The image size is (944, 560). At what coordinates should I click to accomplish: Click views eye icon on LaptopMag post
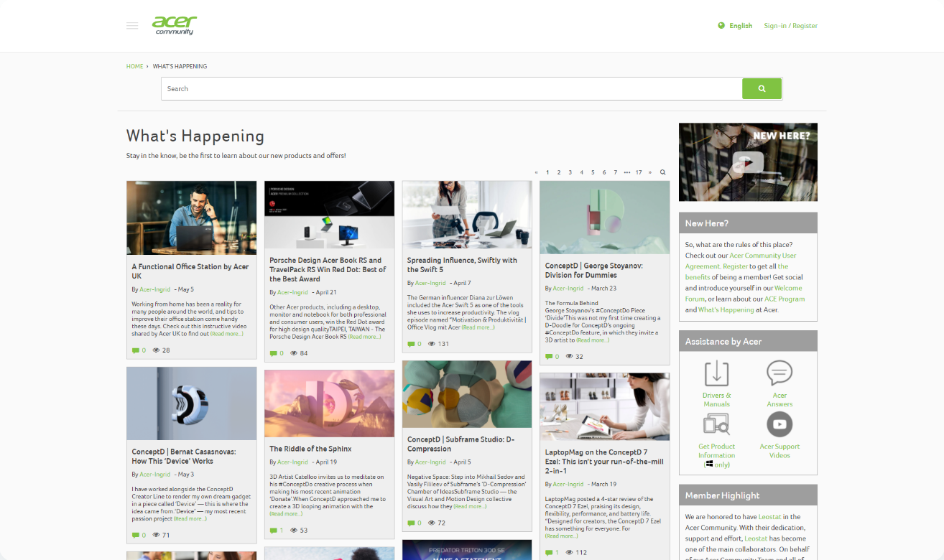pos(570,552)
